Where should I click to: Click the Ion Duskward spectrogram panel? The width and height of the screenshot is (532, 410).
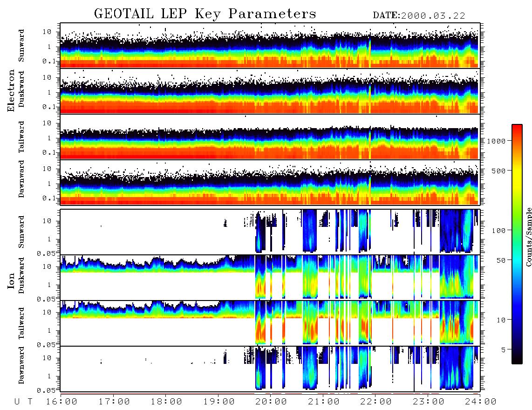coord(270,277)
